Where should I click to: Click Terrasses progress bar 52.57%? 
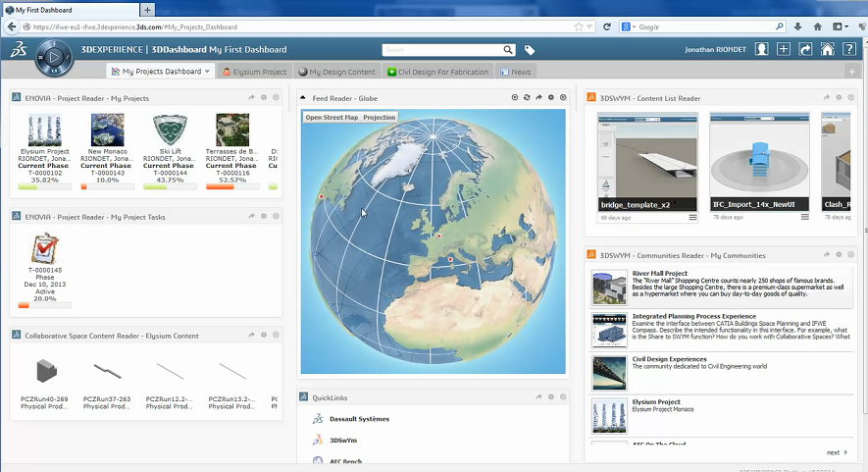pos(232,186)
